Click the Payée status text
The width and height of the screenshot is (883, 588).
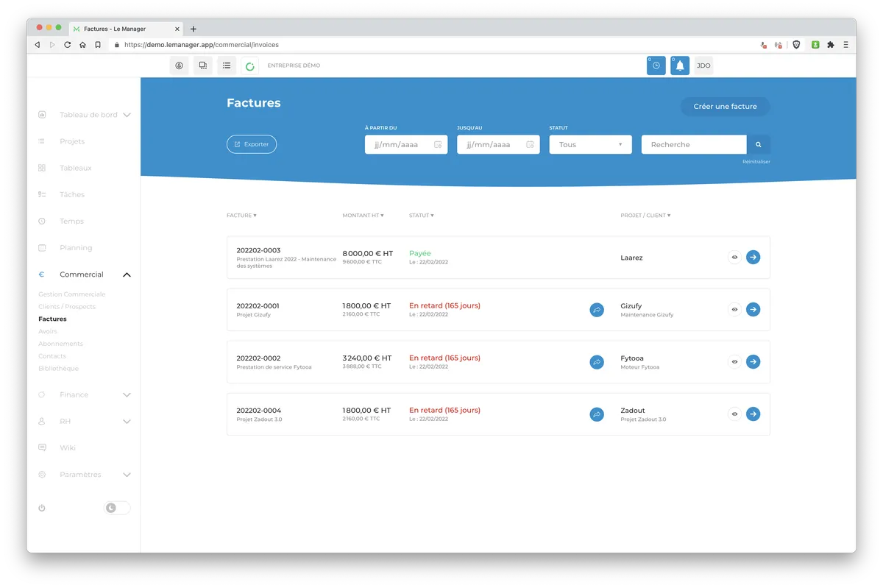[420, 253]
